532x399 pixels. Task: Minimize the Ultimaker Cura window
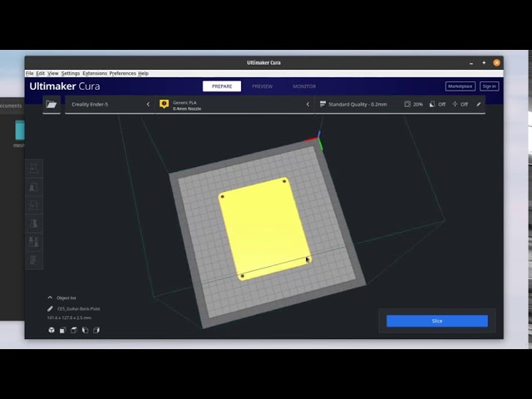point(471,63)
